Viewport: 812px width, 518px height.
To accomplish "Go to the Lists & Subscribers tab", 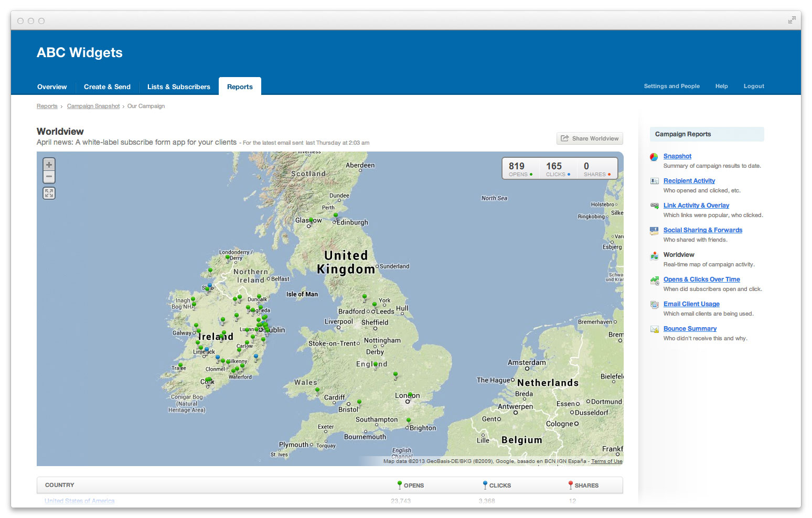I will pos(179,87).
